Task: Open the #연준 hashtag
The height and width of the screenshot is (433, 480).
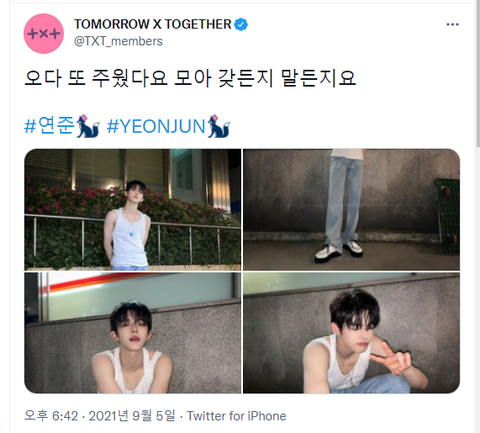Action: coord(49,126)
